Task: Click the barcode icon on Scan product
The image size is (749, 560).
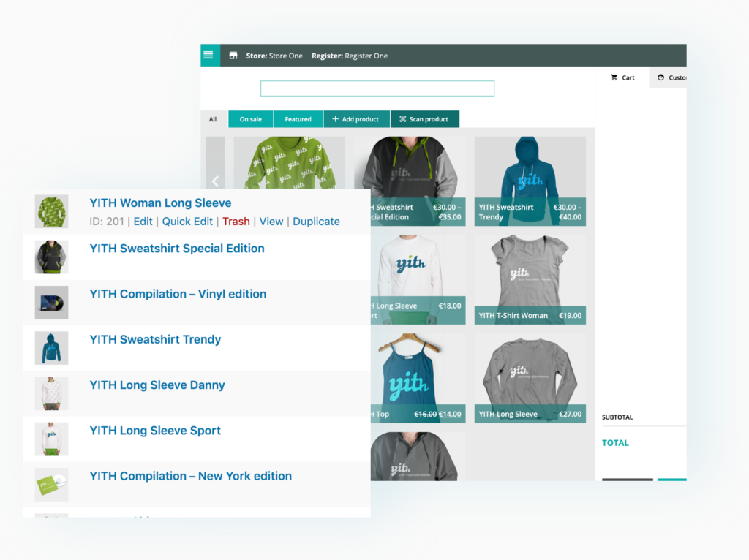Action: pos(404,118)
